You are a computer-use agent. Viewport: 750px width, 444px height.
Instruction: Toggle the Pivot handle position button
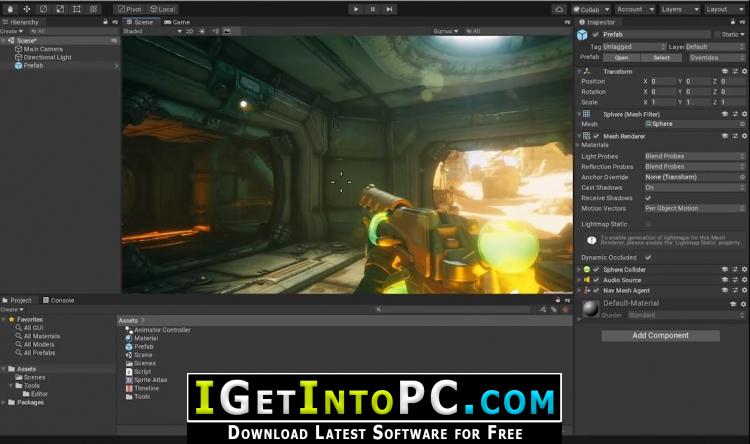click(130, 9)
